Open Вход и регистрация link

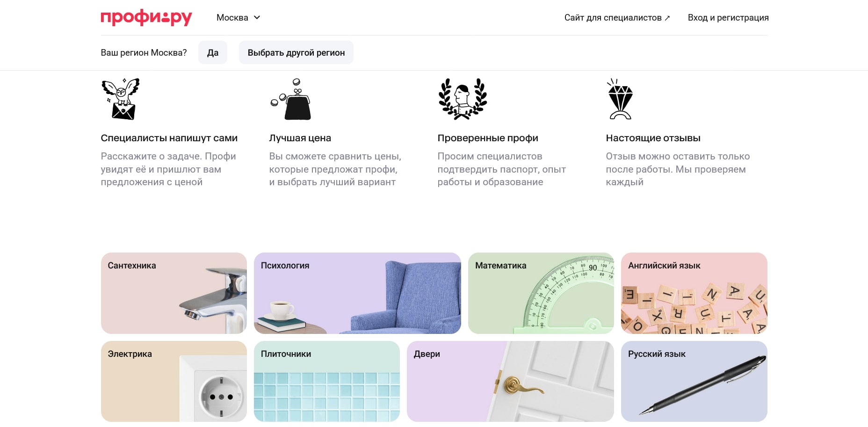(x=728, y=18)
